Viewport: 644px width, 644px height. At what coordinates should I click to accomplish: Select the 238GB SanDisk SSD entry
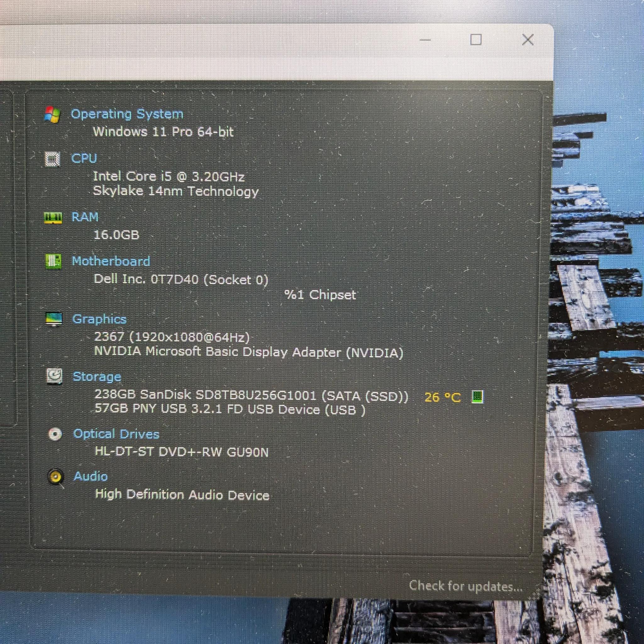coord(252,396)
